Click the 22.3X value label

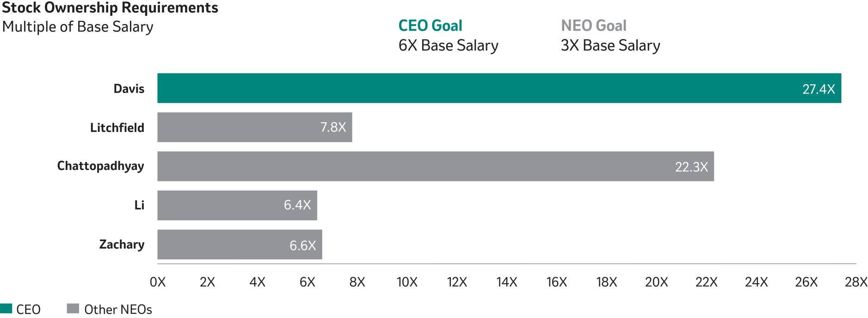(691, 167)
